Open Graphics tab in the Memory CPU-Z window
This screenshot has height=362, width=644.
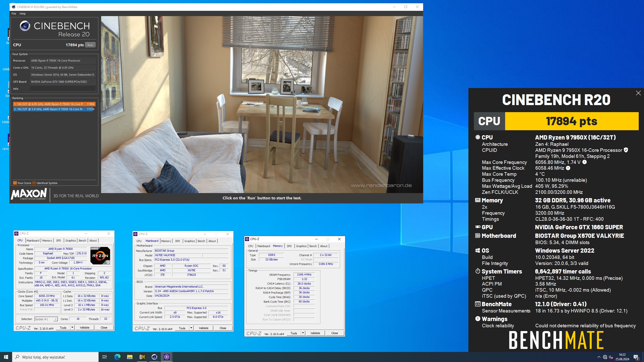pos(301,246)
